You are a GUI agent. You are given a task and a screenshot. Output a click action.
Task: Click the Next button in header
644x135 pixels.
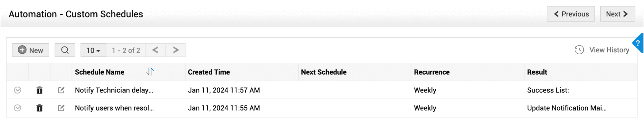(617, 14)
